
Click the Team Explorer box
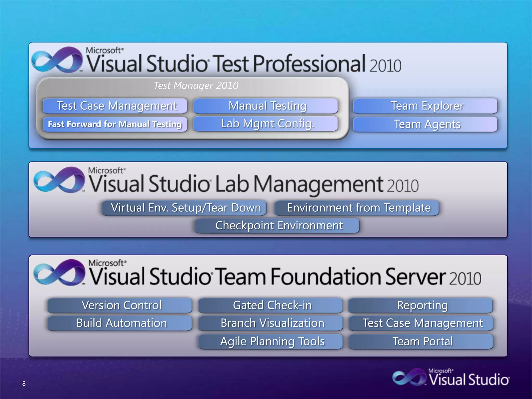point(425,106)
